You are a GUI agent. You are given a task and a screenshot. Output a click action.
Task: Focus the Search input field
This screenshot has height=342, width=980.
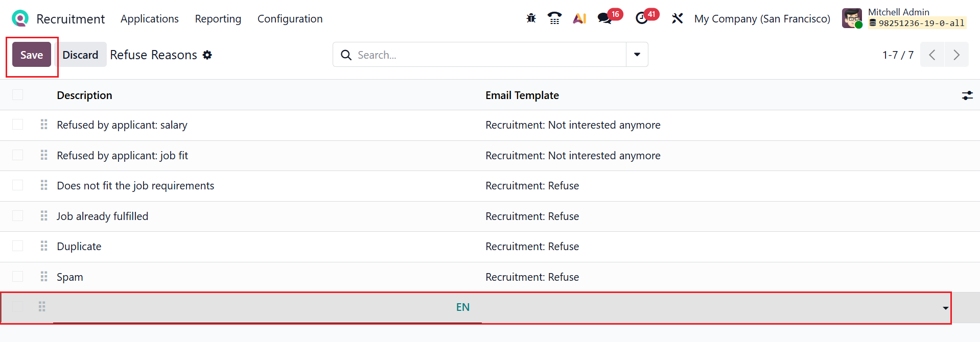coord(485,55)
